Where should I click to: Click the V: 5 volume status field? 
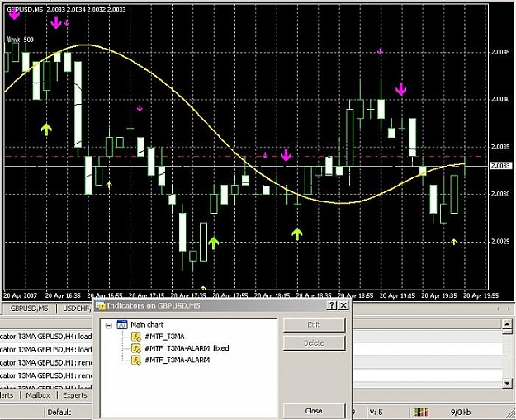[x=376, y=412]
